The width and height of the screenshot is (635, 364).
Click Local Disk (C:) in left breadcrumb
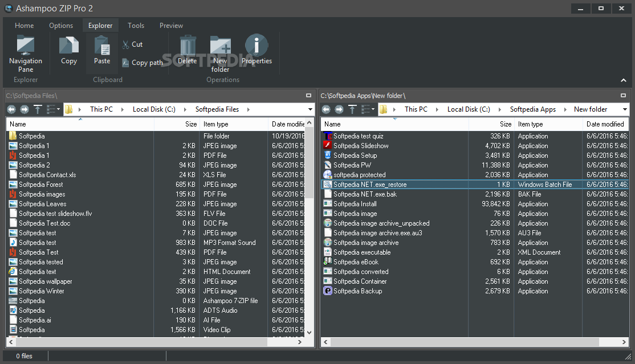click(154, 109)
